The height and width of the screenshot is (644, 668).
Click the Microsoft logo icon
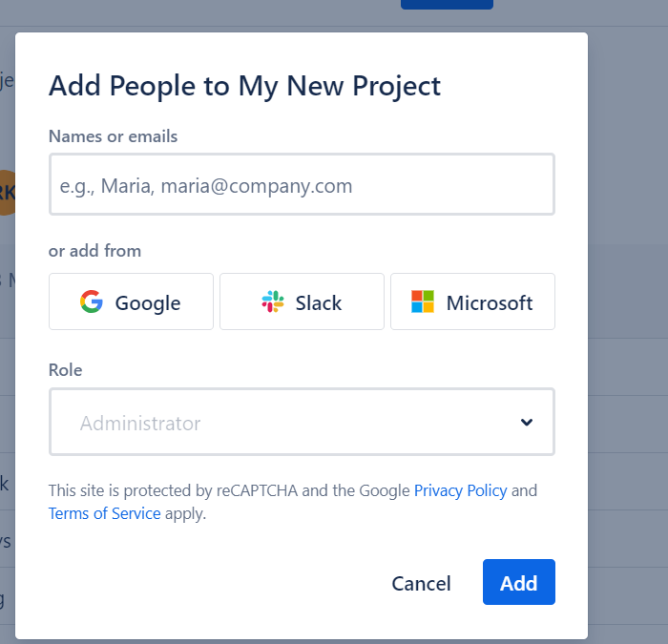tap(423, 302)
